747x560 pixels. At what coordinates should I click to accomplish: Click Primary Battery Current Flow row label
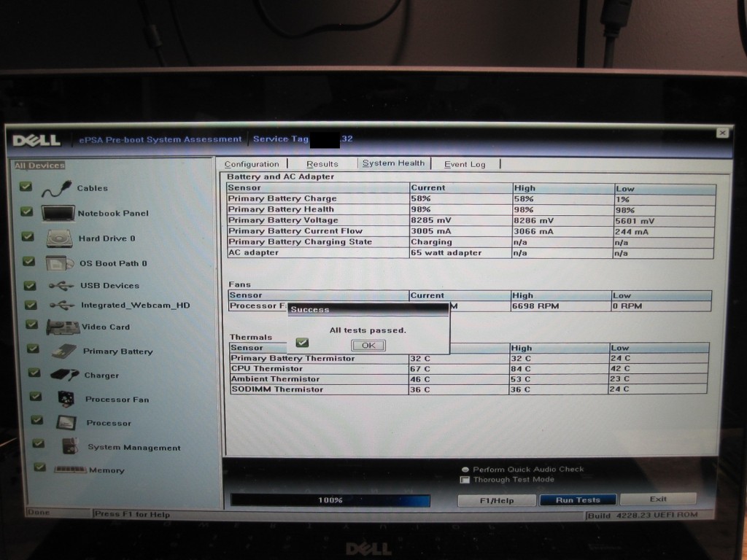click(295, 231)
